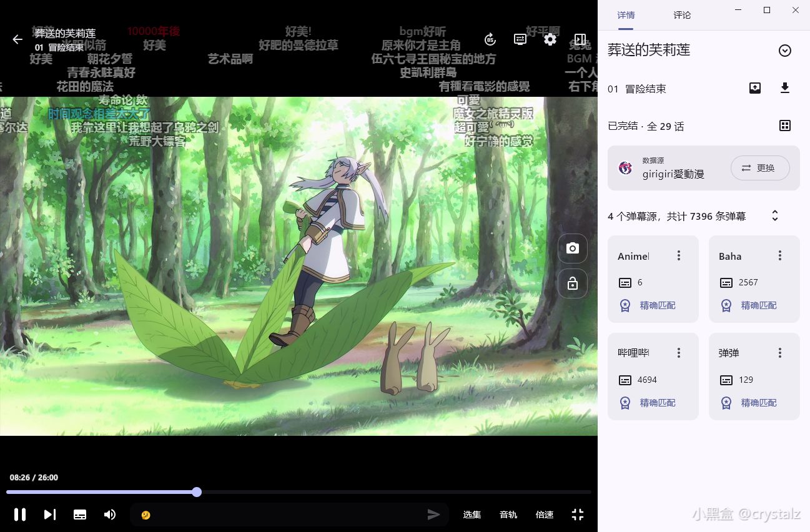Click 精确匹配 on the 弹弹 card

[759, 403]
